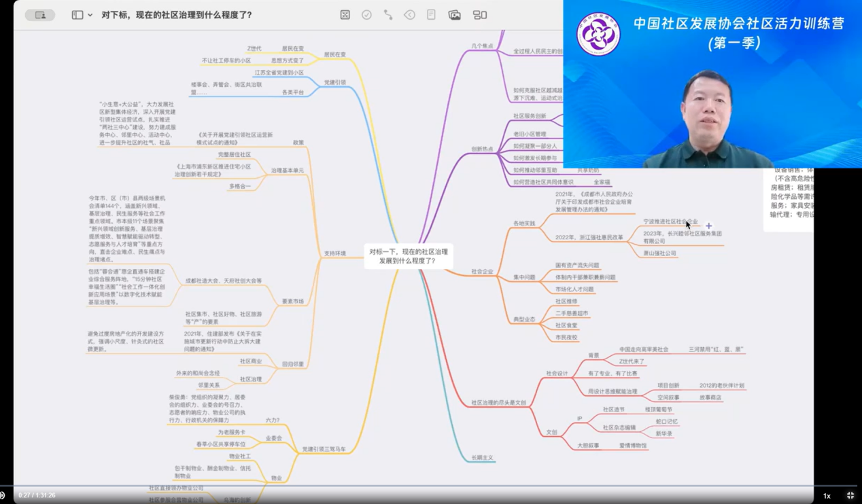Click the 老旧小区管理 node
The width and height of the screenshot is (862, 504).
click(x=530, y=134)
